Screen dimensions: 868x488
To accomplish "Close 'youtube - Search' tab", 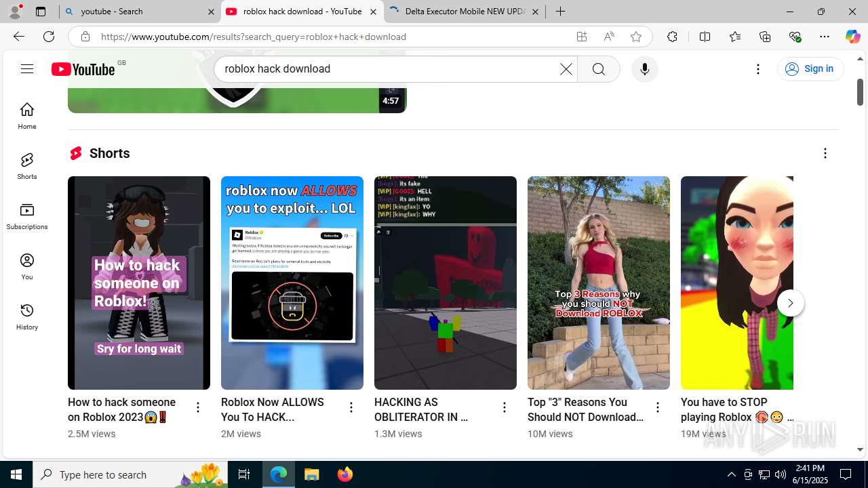I will tap(211, 12).
